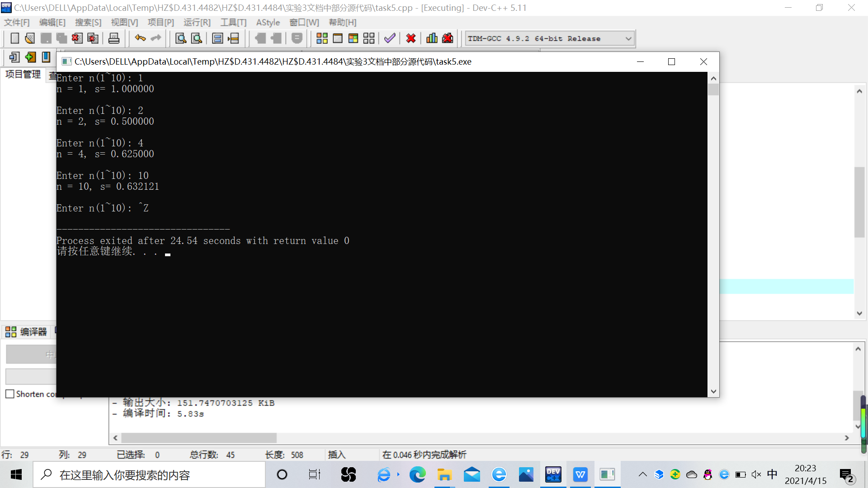Click the Windows taskbar search box
Image resolution: width=868 pixels, height=488 pixels.
tap(149, 475)
